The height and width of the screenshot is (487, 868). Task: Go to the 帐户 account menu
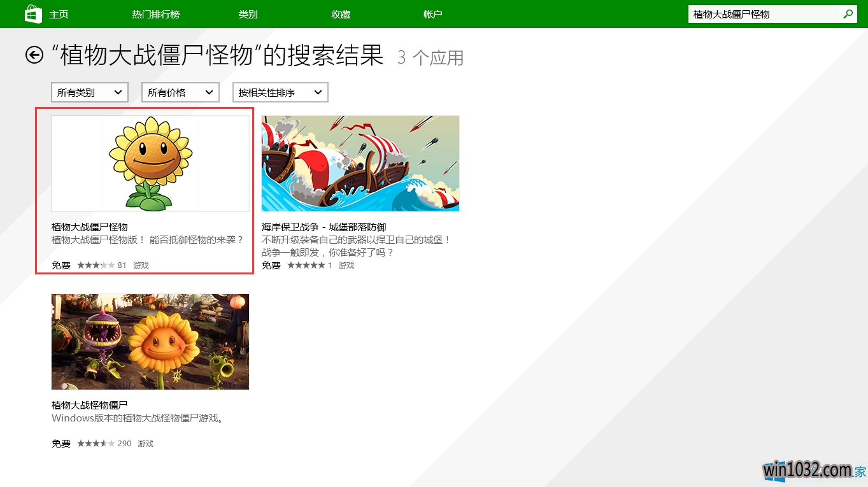coord(432,14)
